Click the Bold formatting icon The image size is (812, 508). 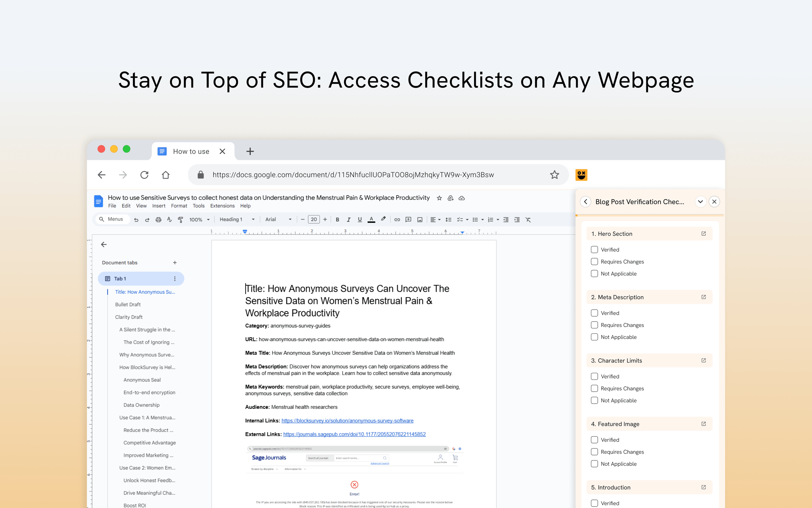(x=337, y=219)
